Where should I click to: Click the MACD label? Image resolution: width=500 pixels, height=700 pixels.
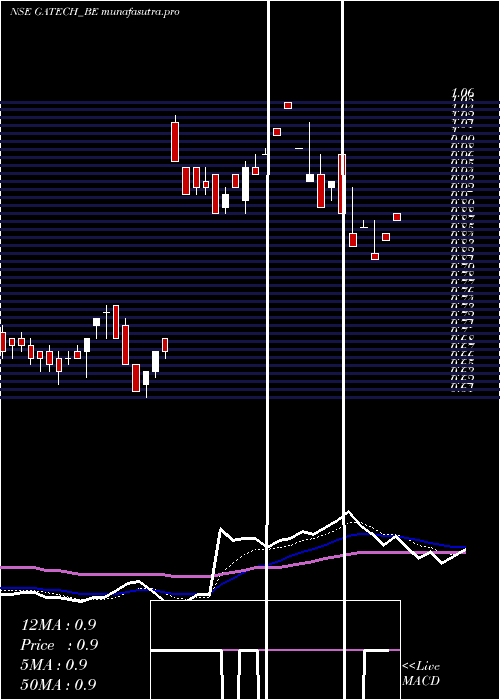[421, 681]
